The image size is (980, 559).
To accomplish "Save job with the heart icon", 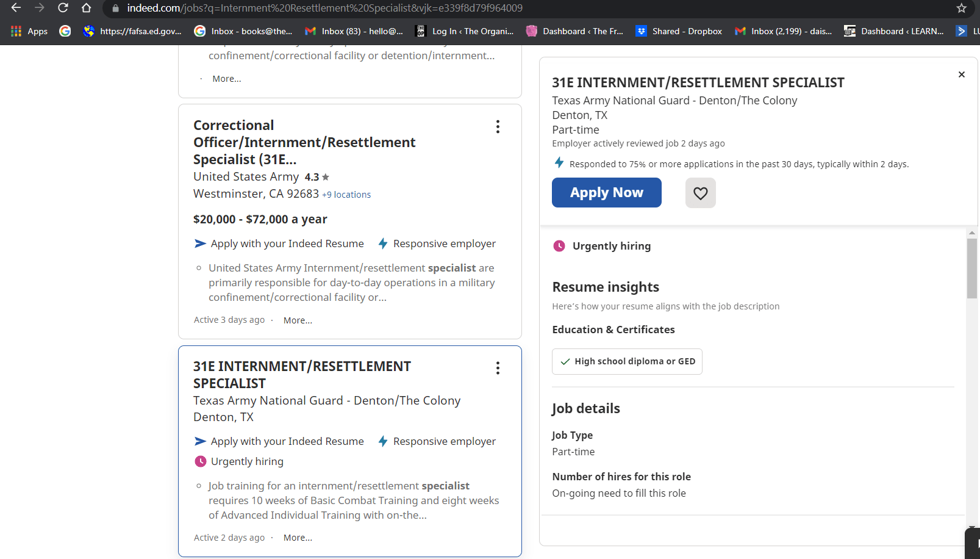I will 700,193.
